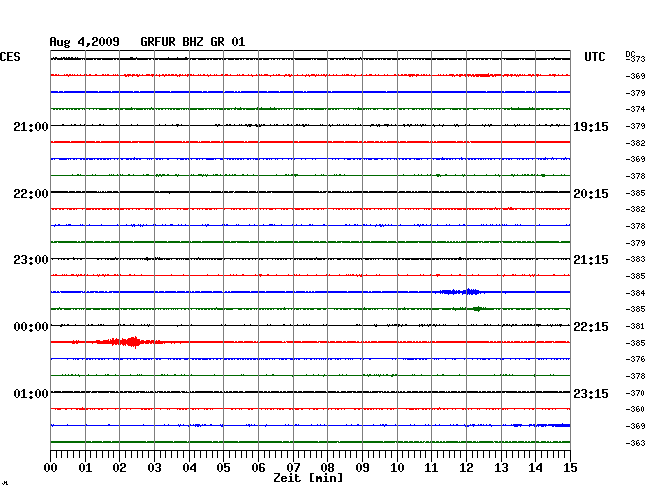Click minute tick label "00"
This screenshot has width=650, height=494.
coord(50,467)
